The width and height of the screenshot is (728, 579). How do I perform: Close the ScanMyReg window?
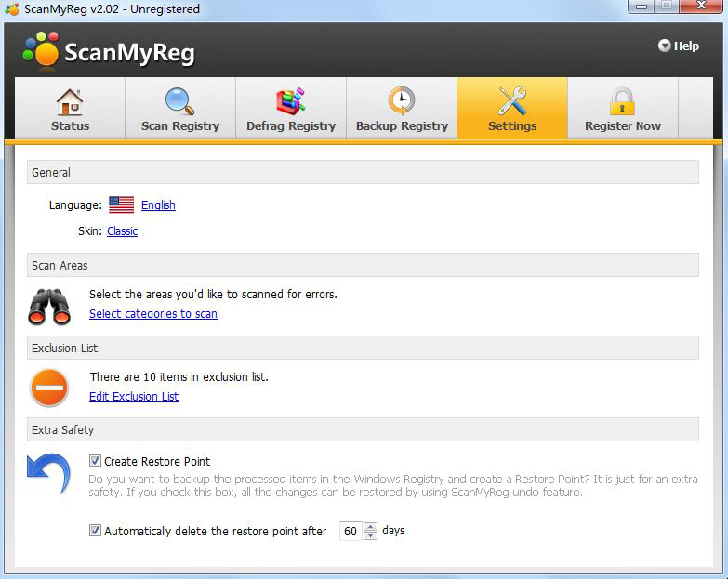click(701, 6)
